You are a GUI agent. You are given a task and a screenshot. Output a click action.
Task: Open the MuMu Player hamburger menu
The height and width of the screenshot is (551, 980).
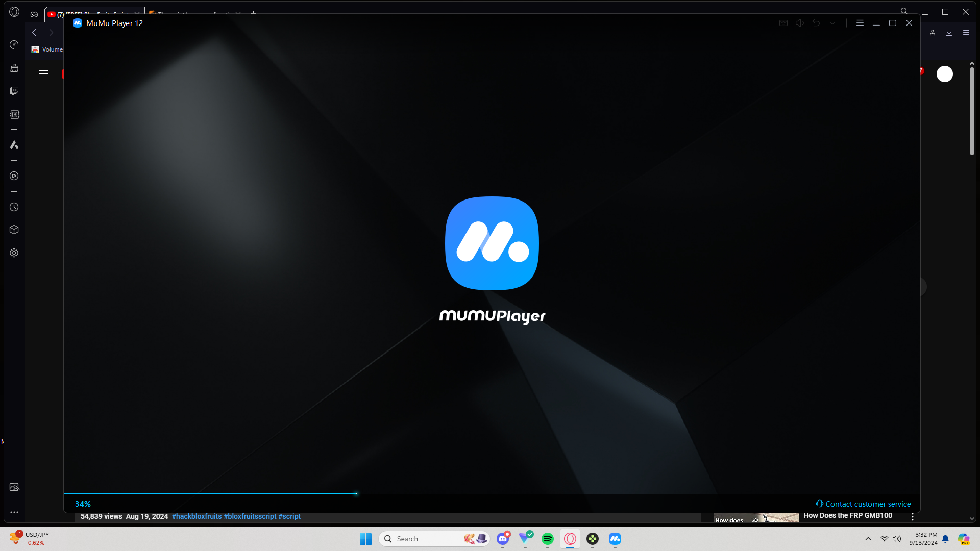[x=860, y=23]
